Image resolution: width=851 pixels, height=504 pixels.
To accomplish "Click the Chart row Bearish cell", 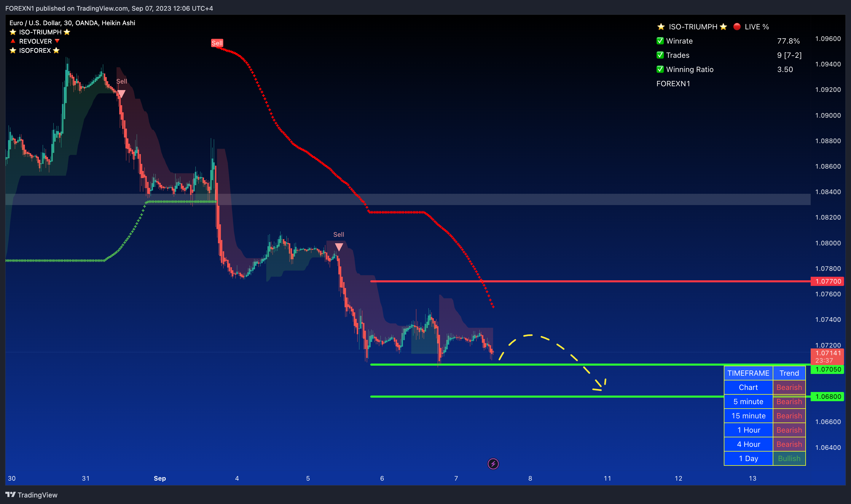I will (789, 387).
